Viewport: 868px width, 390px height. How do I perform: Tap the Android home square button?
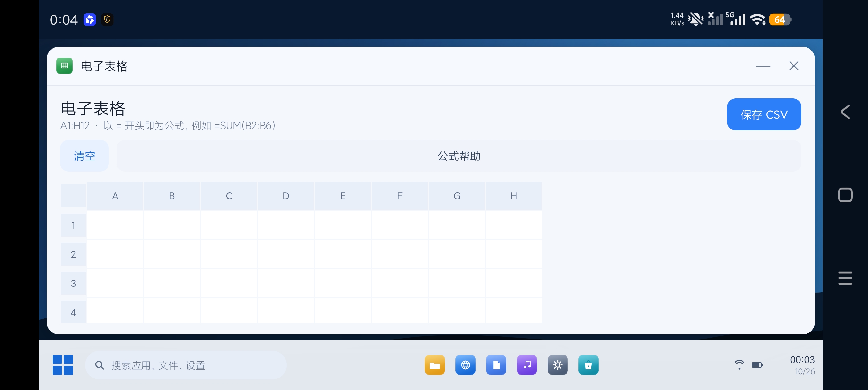(845, 195)
